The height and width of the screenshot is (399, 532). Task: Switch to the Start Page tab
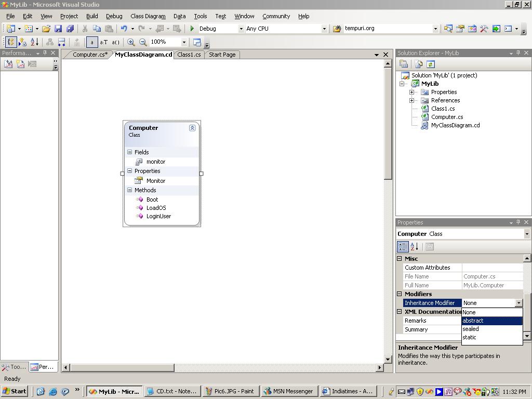[x=222, y=54]
